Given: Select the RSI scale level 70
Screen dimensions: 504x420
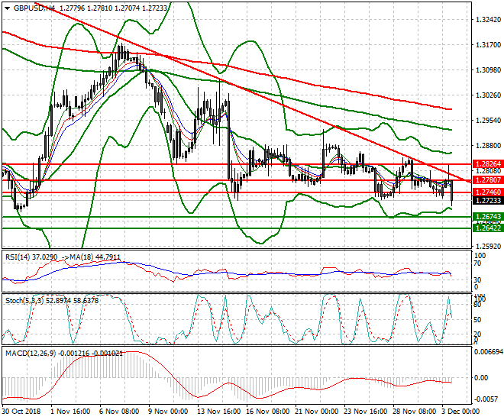Looking at the screenshot, I should [x=477, y=263].
